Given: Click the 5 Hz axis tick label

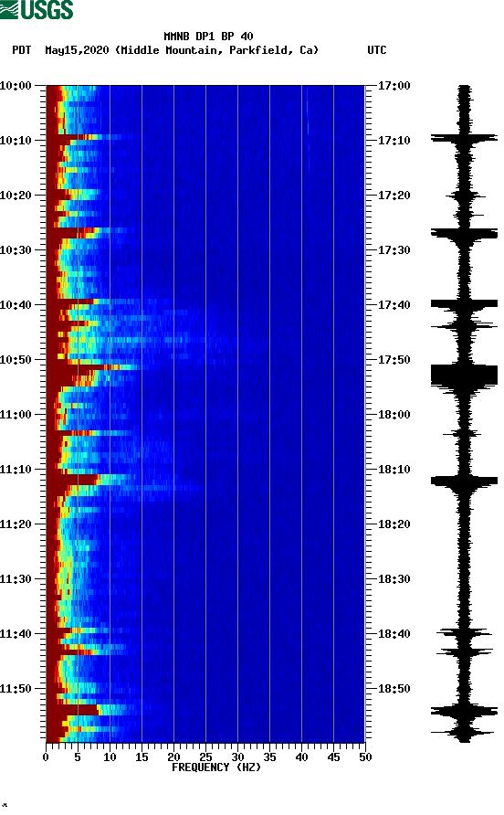Looking at the screenshot, I should (78, 757).
